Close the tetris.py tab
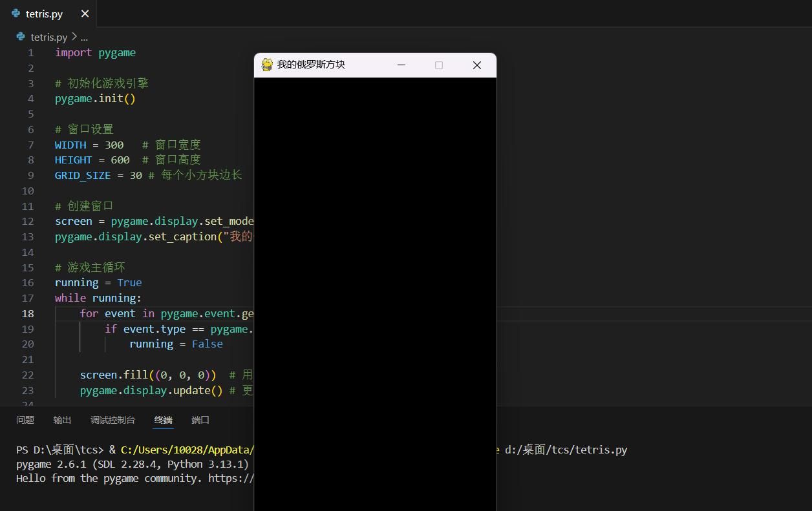 (x=85, y=14)
